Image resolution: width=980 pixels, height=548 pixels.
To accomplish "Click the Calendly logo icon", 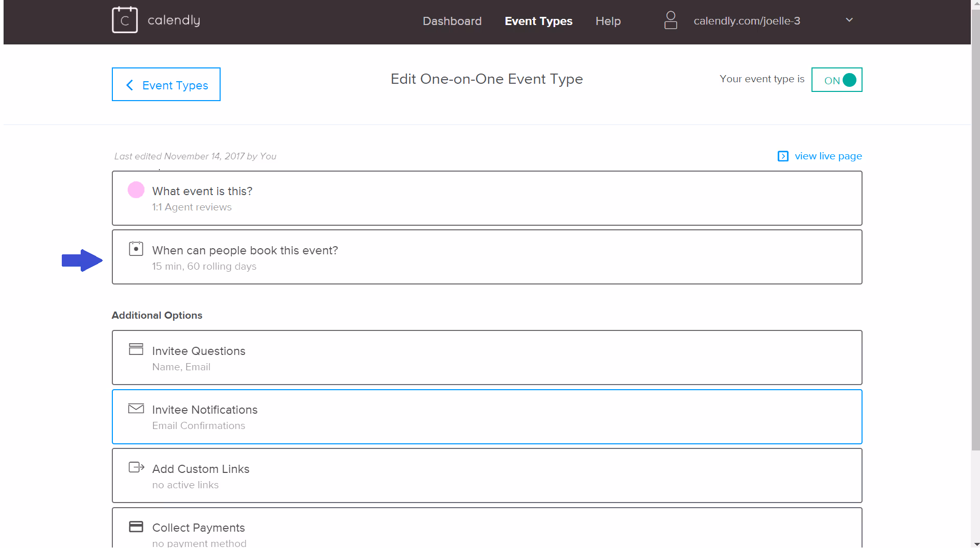I will [x=125, y=20].
